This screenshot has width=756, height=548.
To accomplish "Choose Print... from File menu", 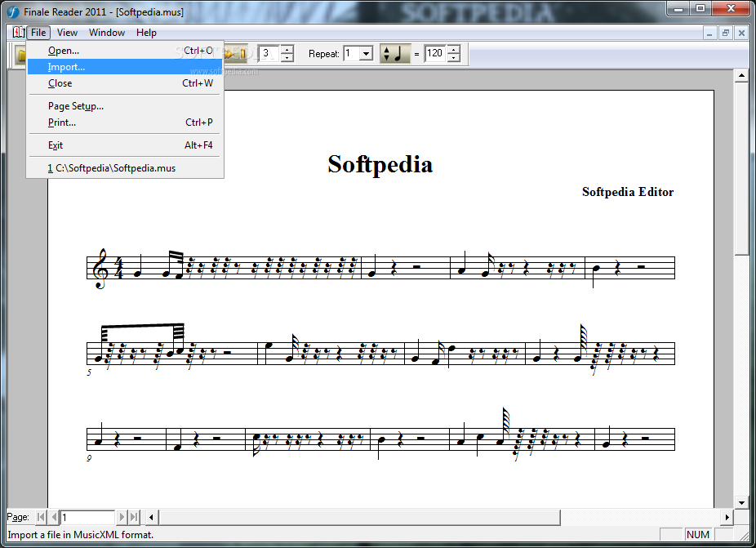I will click(x=125, y=122).
